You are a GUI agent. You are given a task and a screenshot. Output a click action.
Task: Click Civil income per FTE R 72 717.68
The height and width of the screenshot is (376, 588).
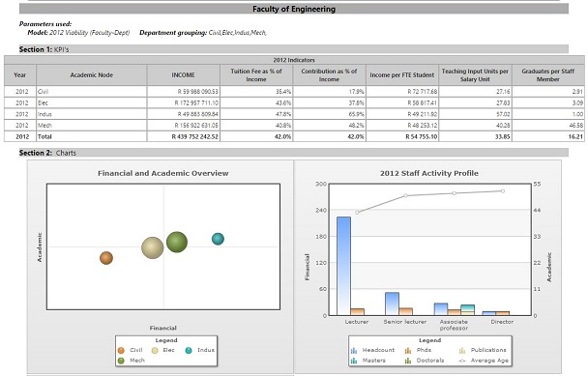[423, 92]
